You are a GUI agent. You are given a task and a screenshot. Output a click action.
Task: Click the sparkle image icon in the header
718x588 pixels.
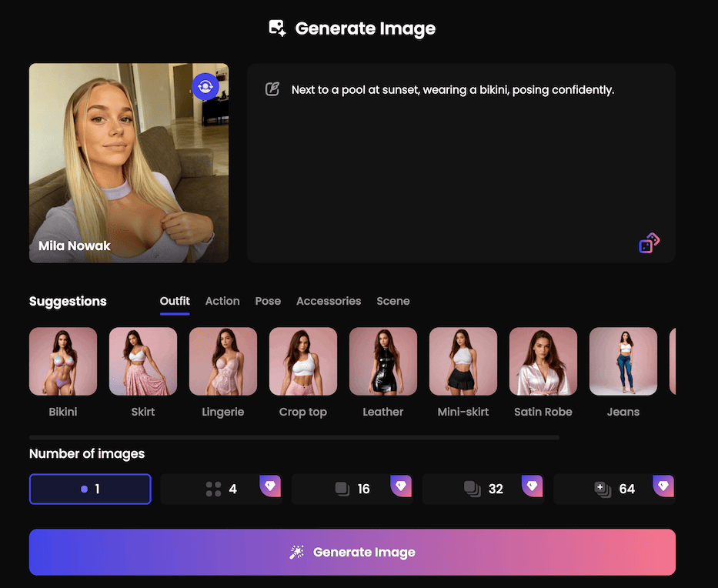click(x=278, y=28)
